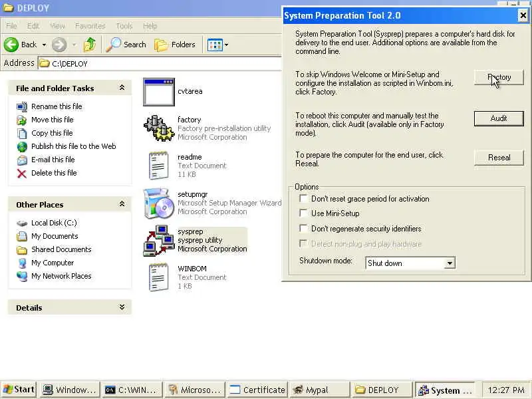Click the My Documents folder icon

pos(22,236)
